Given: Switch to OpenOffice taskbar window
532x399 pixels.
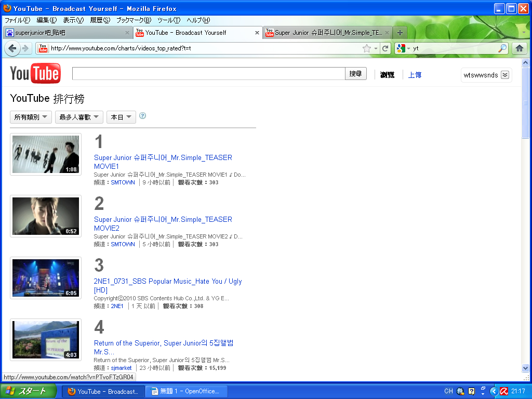Looking at the screenshot, I should [x=187, y=391].
